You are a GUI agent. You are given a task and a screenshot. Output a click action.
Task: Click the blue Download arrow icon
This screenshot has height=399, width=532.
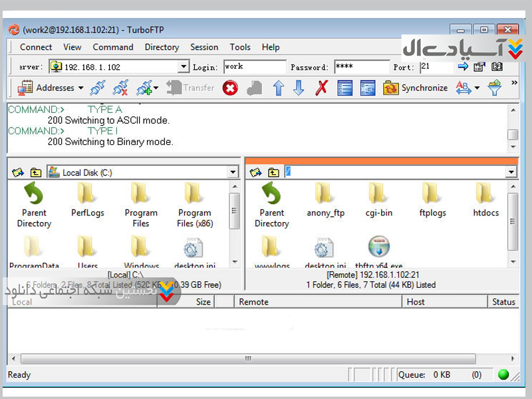tap(299, 88)
